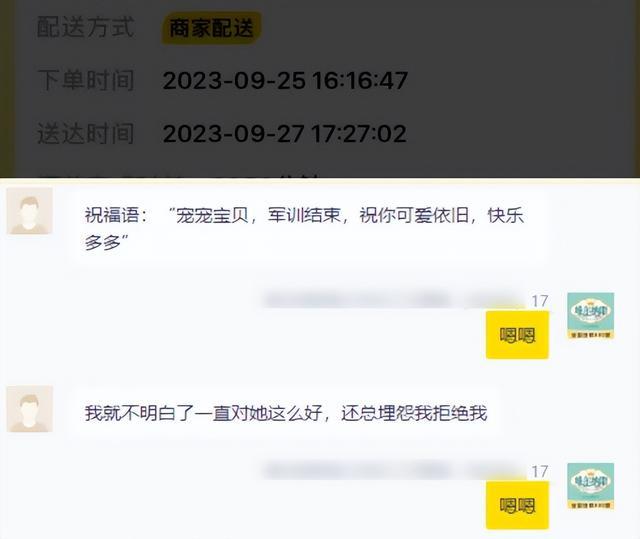Open merchant logo avatar beside first 嗯嗯 reply

(x=591, y=315)
